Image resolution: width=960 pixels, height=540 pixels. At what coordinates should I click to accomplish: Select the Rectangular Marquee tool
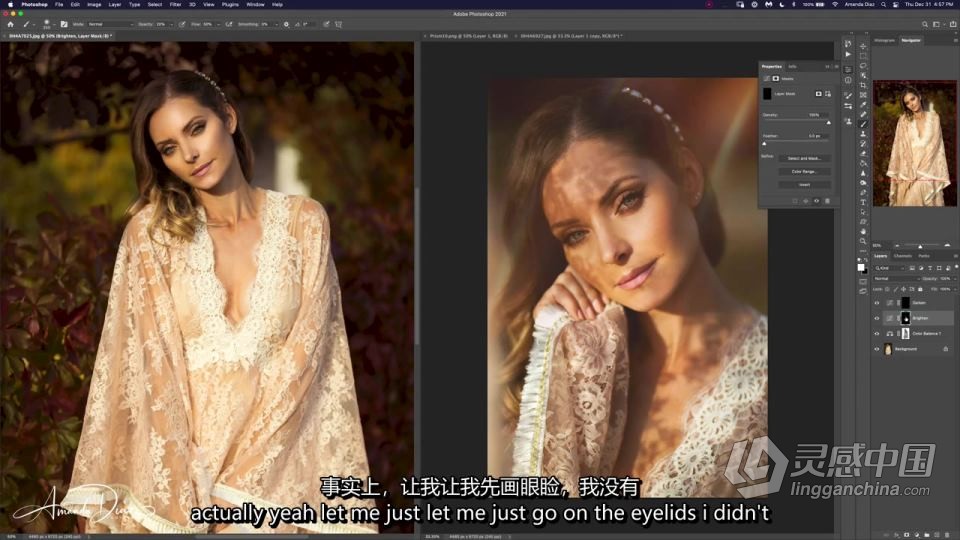(x=863, y=56)
